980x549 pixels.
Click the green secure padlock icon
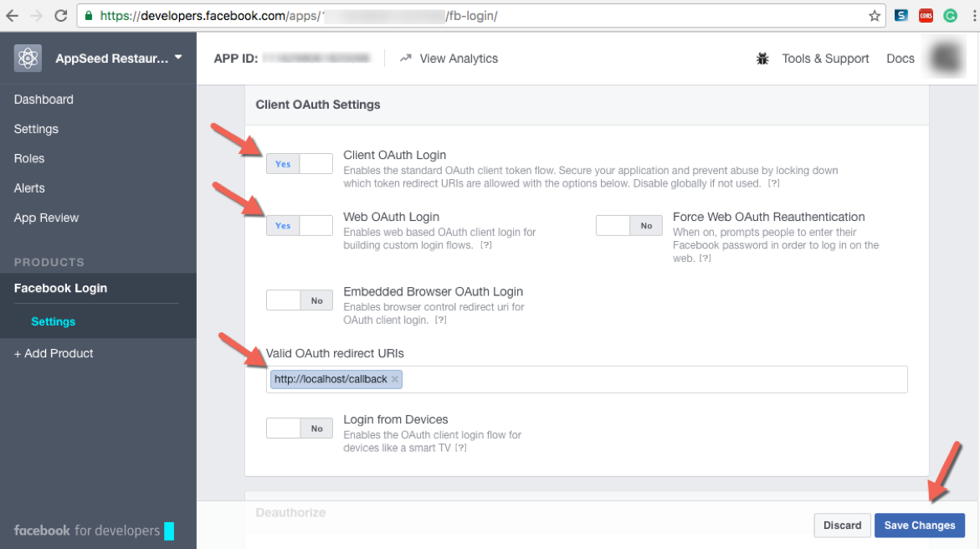click(x=89, y=16)
